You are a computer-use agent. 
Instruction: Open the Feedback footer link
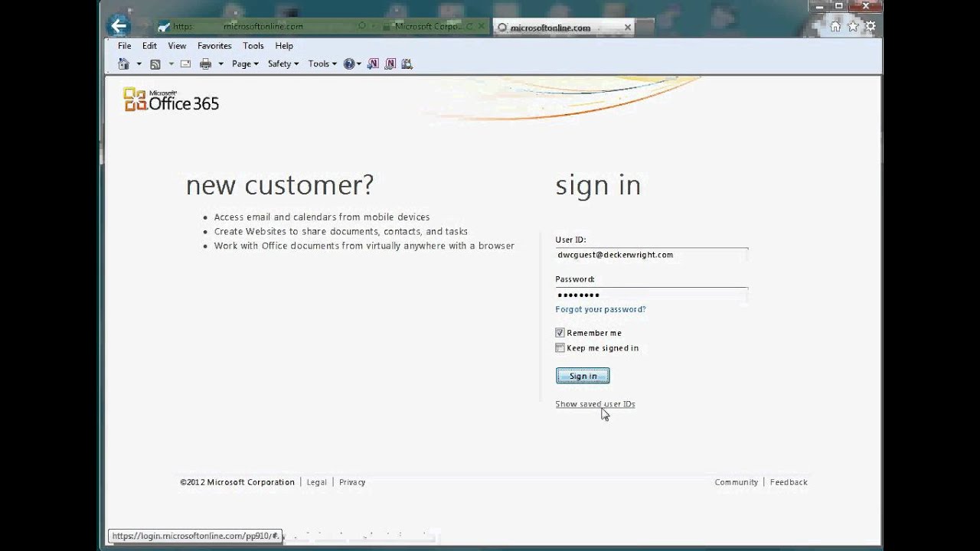pos(789,482)
